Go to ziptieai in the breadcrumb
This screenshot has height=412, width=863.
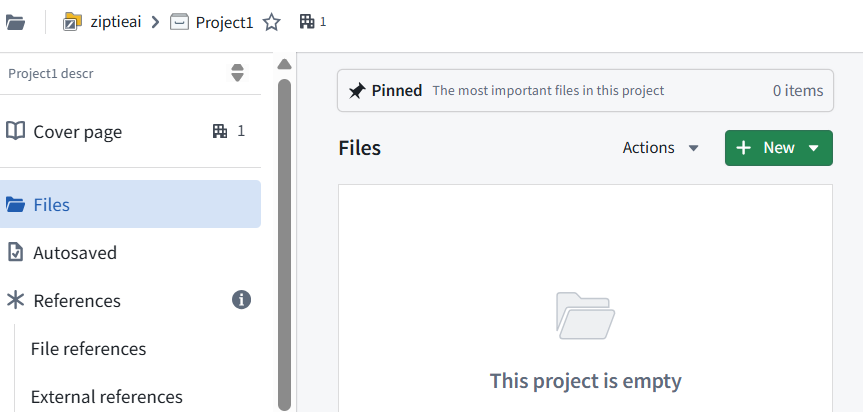pyautogui.click(x=116, y=22)
